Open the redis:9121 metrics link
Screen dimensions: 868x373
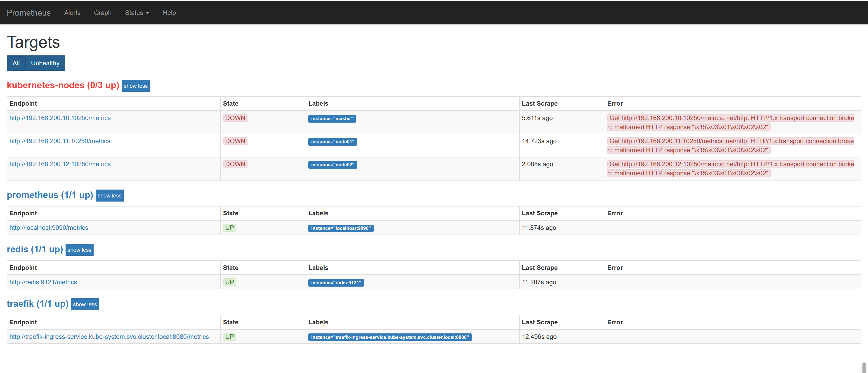(x=43, y=282)
